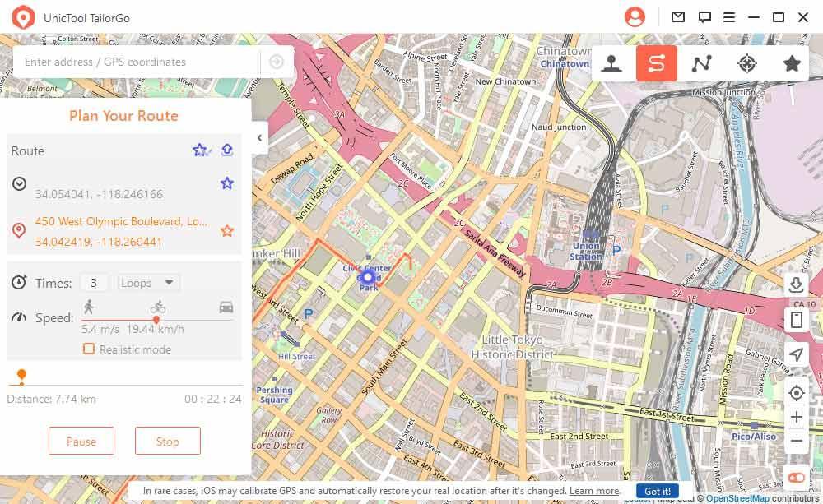Image resolution: width=823 pixels, height=504 pixels.
Task: Collapse the Plan Your Route panel
Action: (x=260, y=138)
